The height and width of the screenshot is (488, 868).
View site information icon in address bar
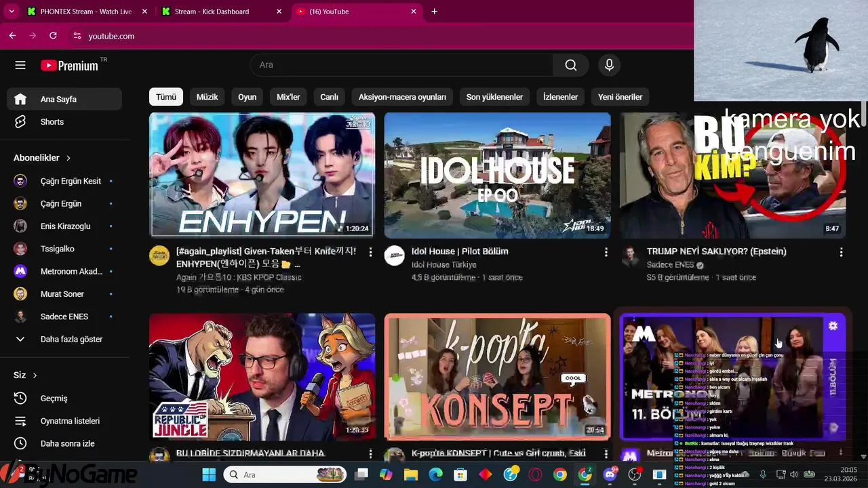pos(77,36)
